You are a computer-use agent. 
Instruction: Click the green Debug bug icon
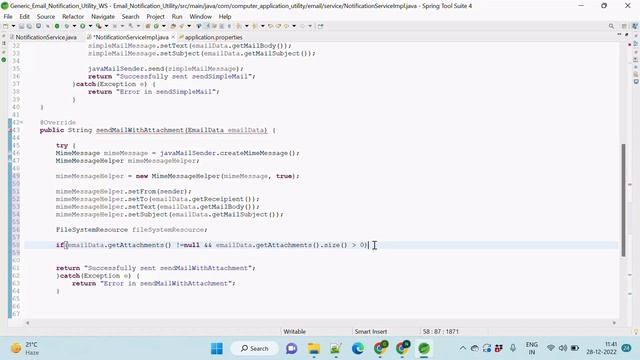66,26
